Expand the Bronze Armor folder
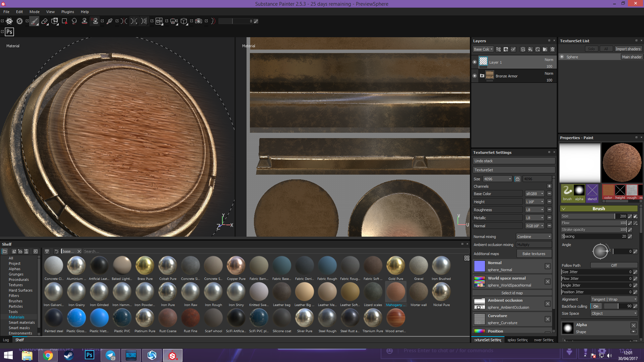The image size is (644, 362). pyautogui.click(x=482, y=76)
